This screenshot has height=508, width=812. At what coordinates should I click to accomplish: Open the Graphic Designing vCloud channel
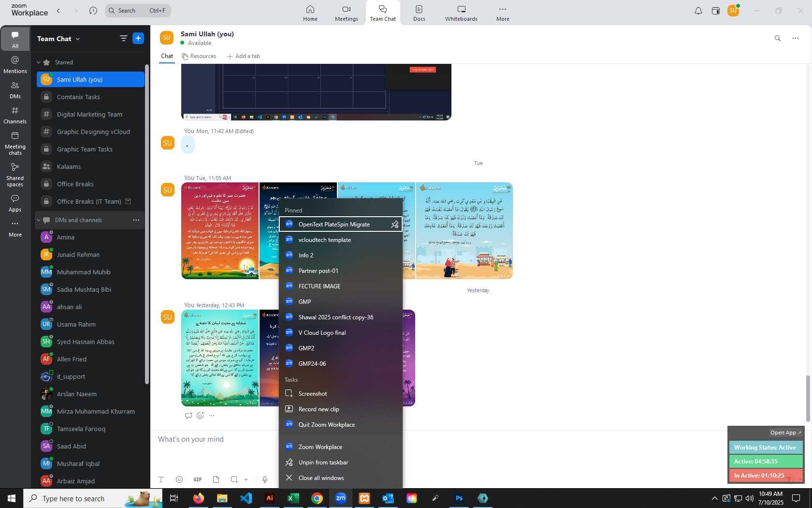[x=90, y=132]
